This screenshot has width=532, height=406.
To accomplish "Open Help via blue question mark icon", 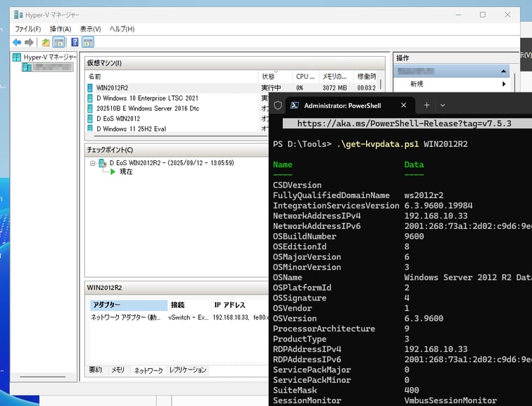I will coord(75,42).
